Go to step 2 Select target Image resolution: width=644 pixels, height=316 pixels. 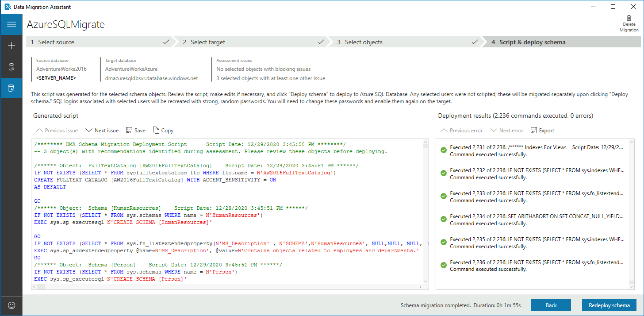(x=252, y=42)
